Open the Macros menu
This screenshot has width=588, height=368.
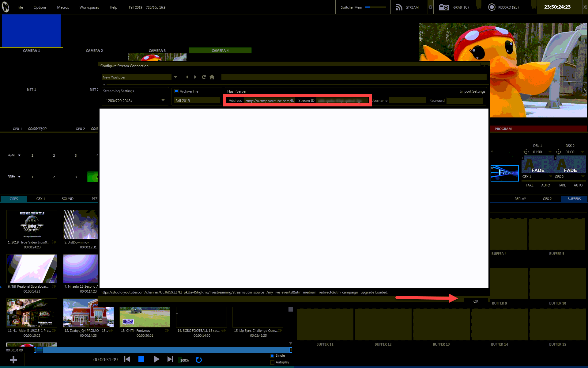(63, 7)
